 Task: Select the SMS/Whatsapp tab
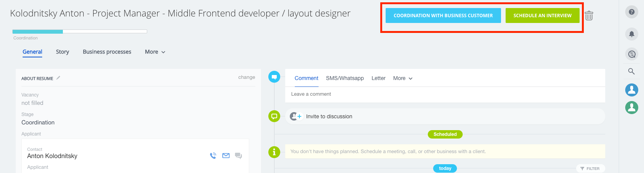coord(345,78)
